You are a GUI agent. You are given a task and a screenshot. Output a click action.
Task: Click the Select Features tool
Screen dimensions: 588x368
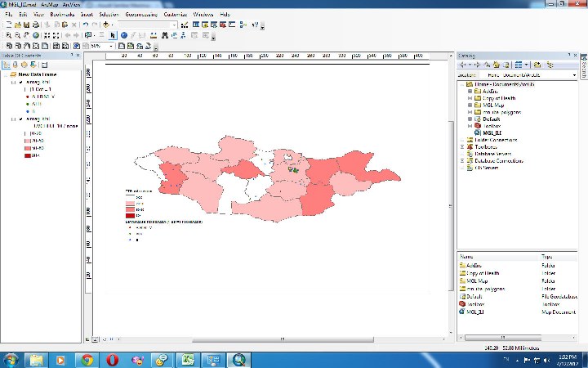(x=88, y=35)
